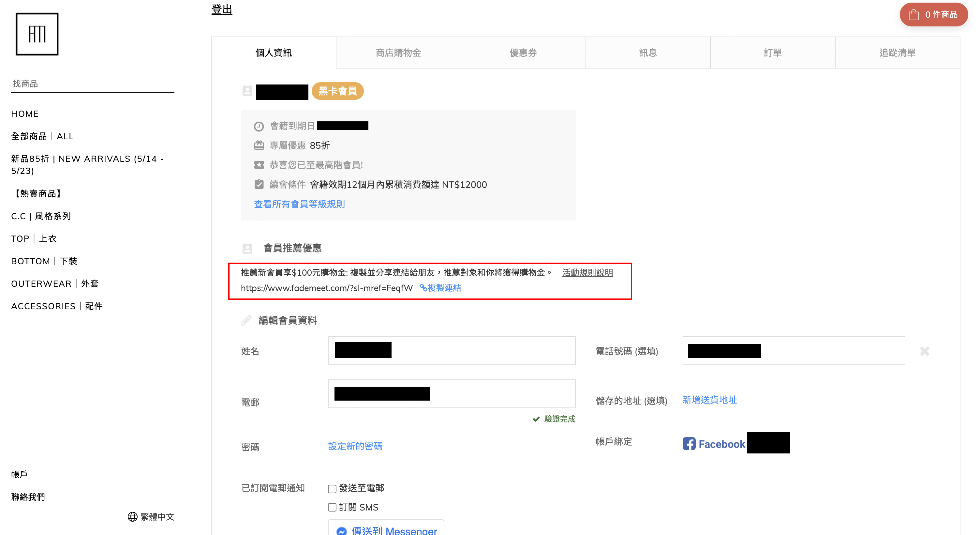Click the X to remove phone number
The width and height of the screenshot is (980, 535).
tap(925, 351)
